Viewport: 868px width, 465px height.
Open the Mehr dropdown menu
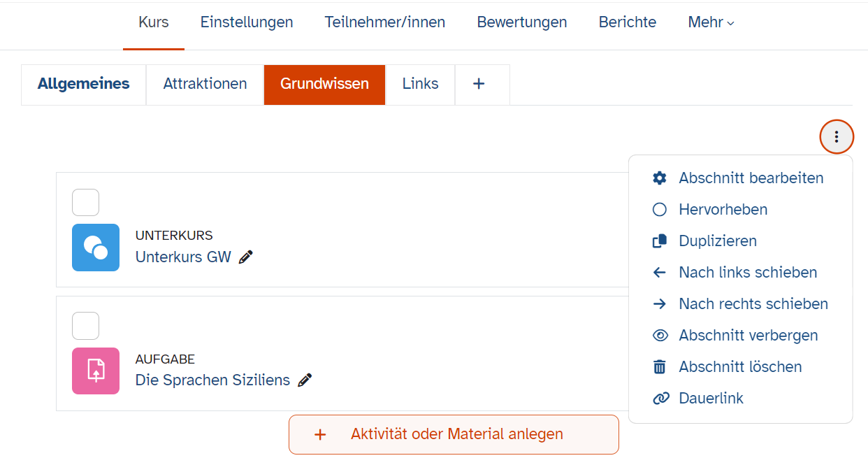710,22
